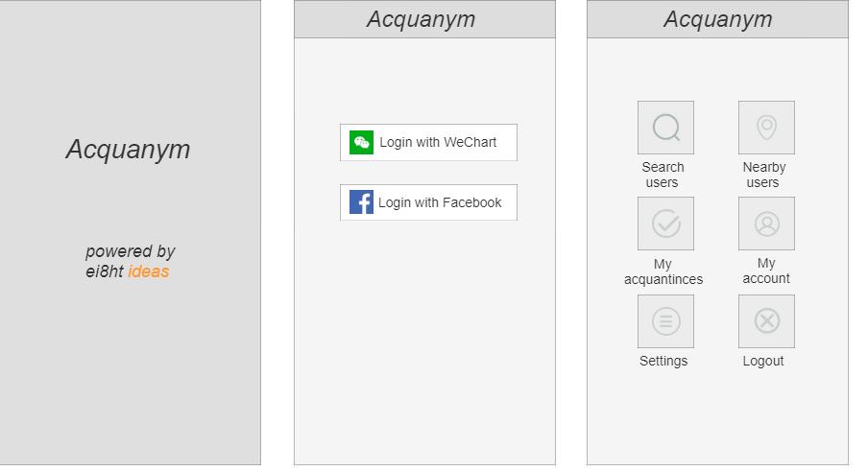Screen dimensions: 868x471
Task: Click the Nearby users label
Action: pyautogui.click(x=764, y=175)
